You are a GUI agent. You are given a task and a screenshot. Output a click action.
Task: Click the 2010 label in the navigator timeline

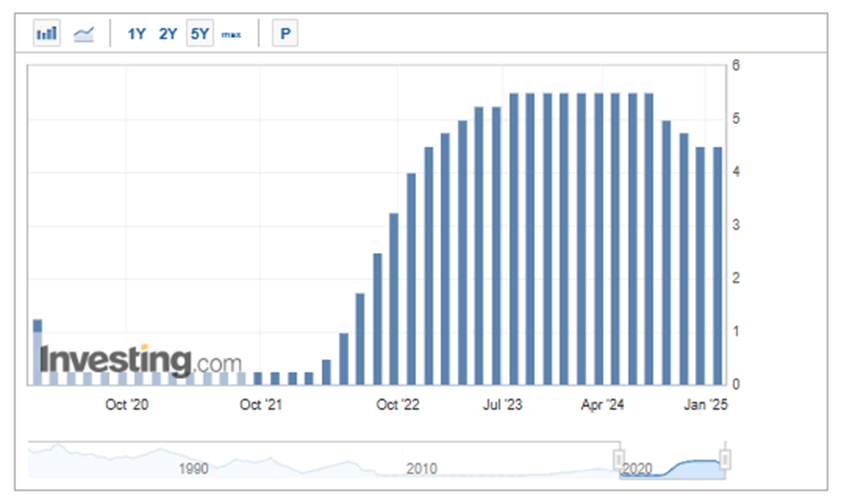pos(421,469)
